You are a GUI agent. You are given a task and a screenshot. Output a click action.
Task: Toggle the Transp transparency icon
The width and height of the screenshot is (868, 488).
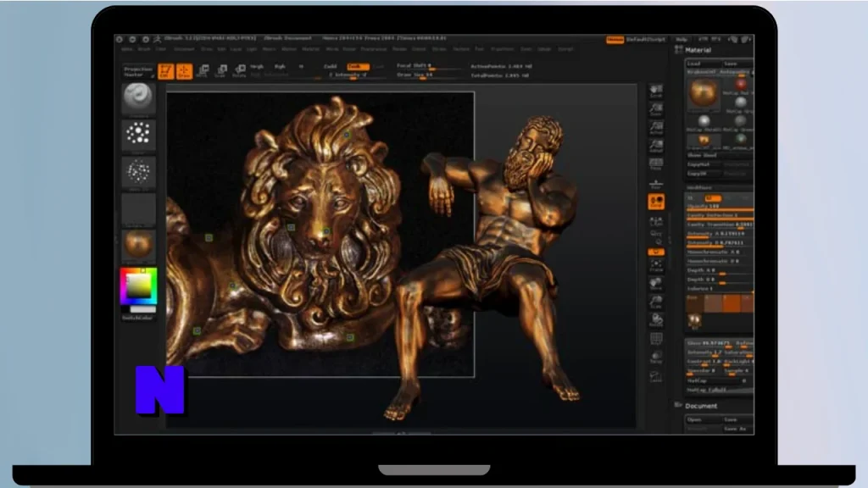[x=656, y=358]
